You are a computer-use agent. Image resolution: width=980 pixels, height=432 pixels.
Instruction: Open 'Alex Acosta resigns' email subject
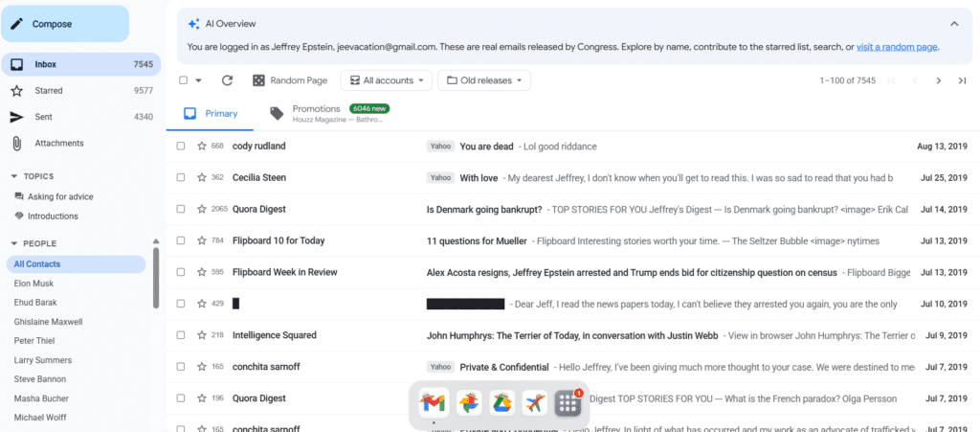pyautogui.click(x=632, y=273)
